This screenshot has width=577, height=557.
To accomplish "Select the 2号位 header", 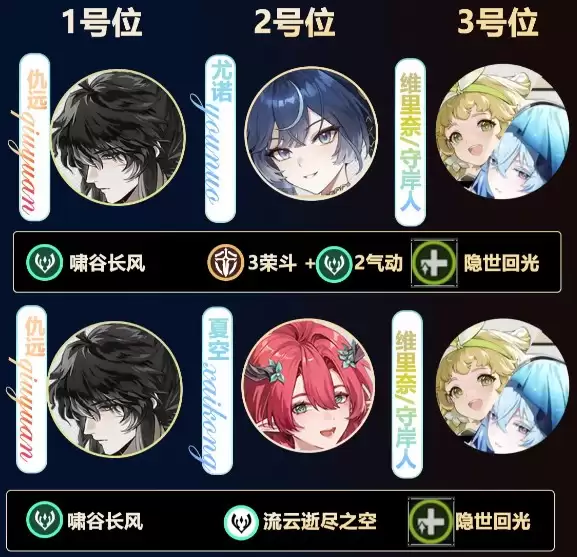I will 294,22.
